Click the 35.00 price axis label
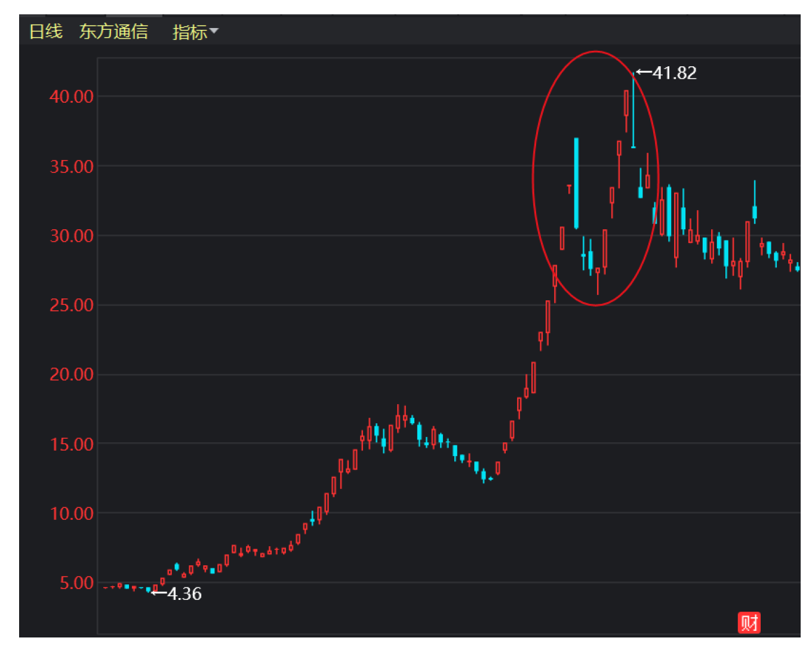The height and width of the screenshot is (650, 812). coord(72,166)
